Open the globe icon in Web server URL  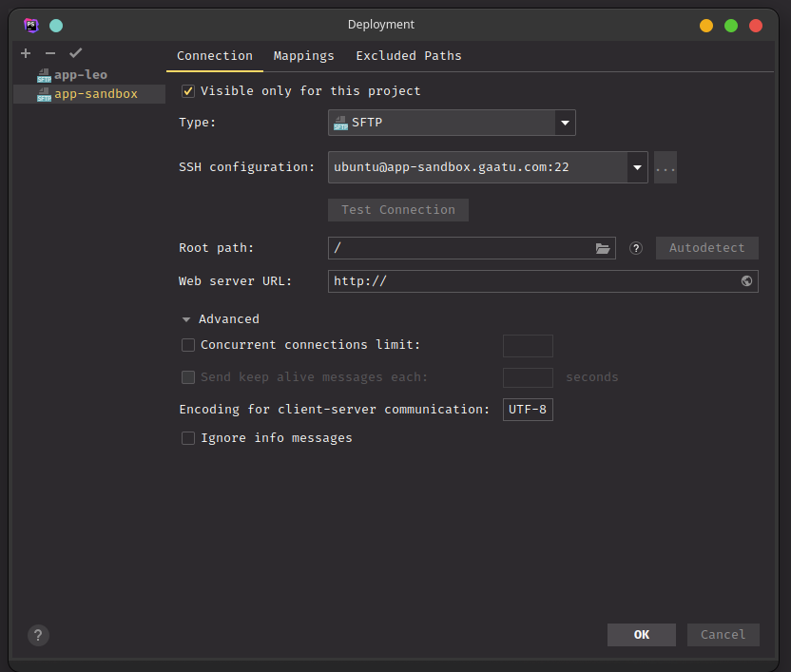(746, 281)
